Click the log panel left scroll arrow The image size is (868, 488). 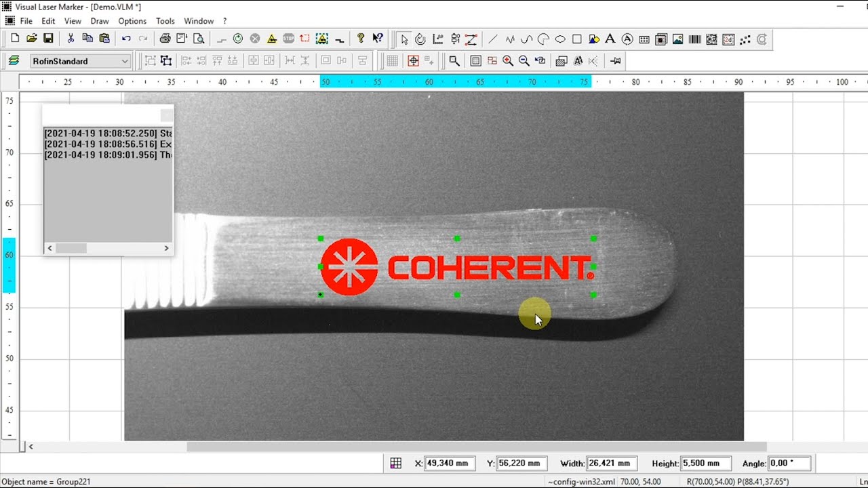pos(50,248)
